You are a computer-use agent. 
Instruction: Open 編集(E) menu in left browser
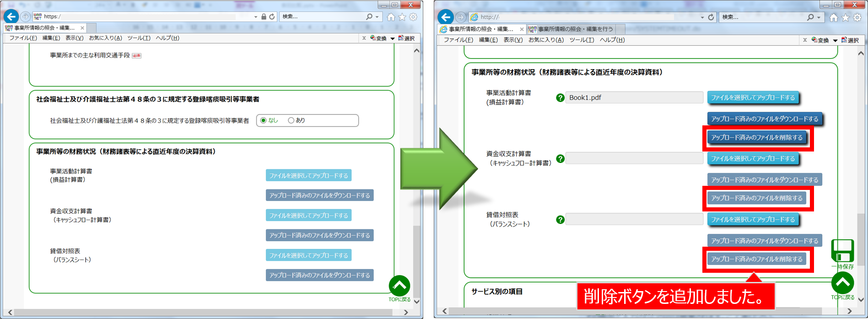tap(51, 38)
